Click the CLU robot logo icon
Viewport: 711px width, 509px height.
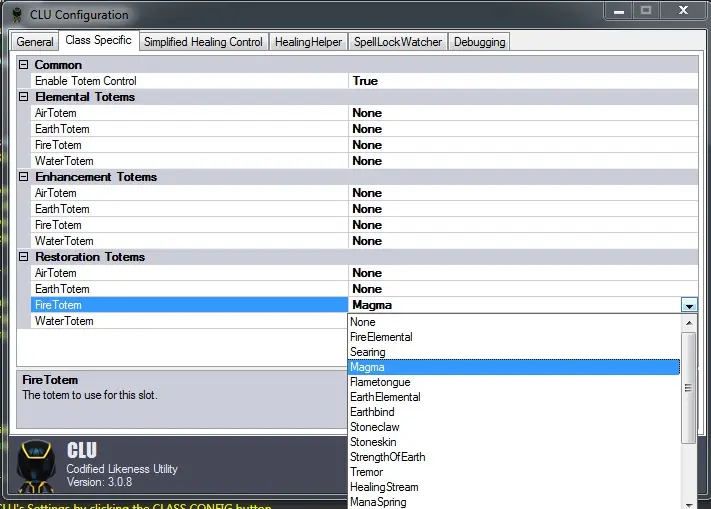point(37,465)
